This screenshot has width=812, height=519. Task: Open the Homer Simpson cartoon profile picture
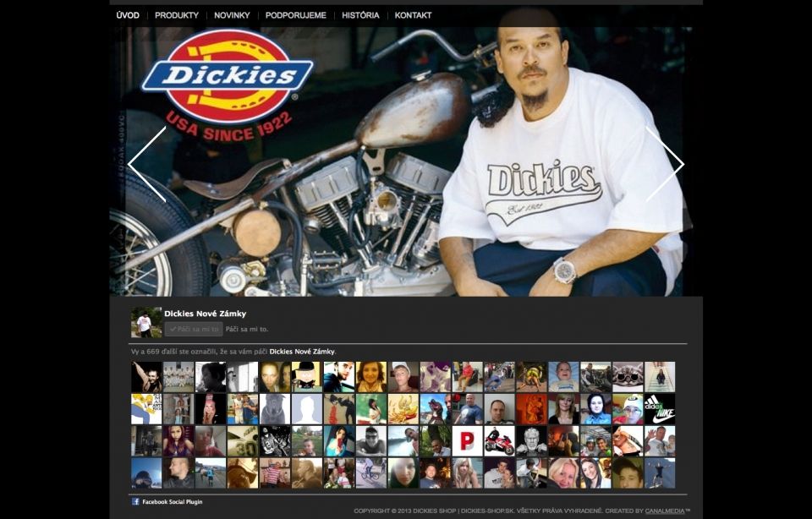(x=146, y=409)
